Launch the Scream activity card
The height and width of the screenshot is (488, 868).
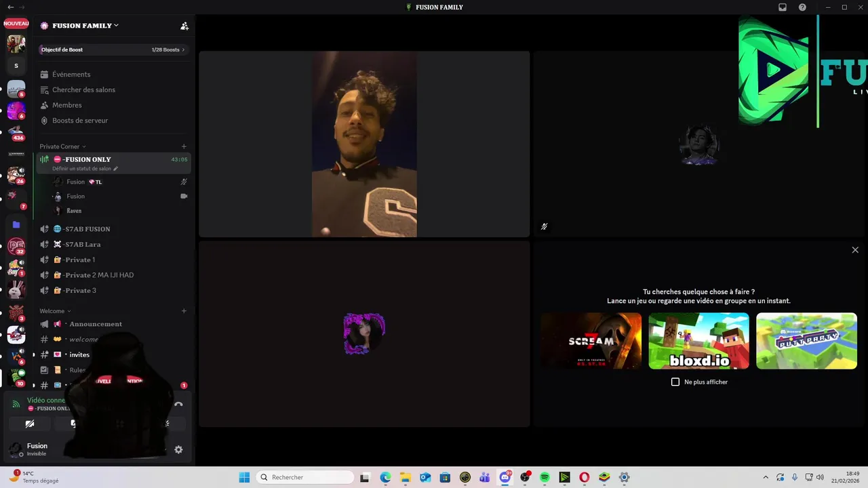click(x=591, y=341)
